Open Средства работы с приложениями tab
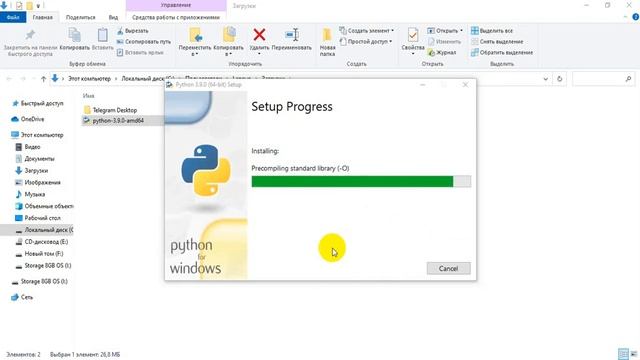 176,17
